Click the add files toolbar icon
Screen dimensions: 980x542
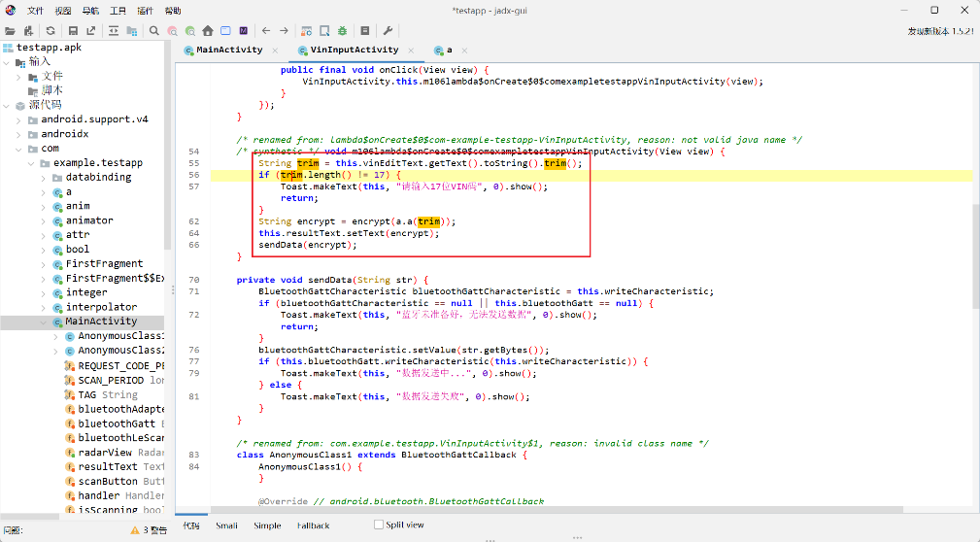click(28, 31)
